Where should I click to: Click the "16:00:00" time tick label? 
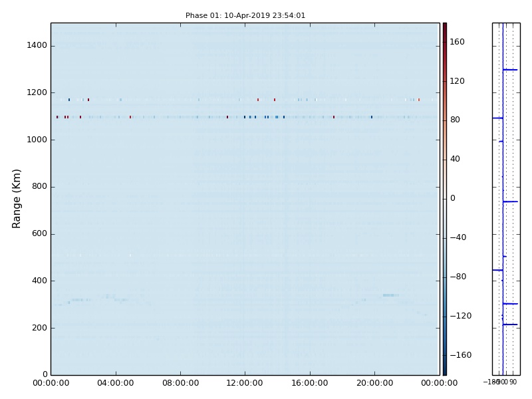(310, 383)
